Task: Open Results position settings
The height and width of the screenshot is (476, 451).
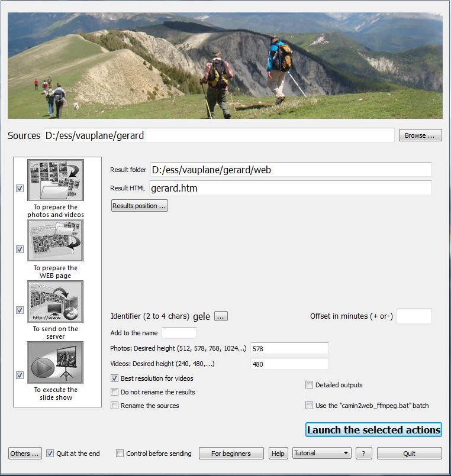Action: [140, 206]
